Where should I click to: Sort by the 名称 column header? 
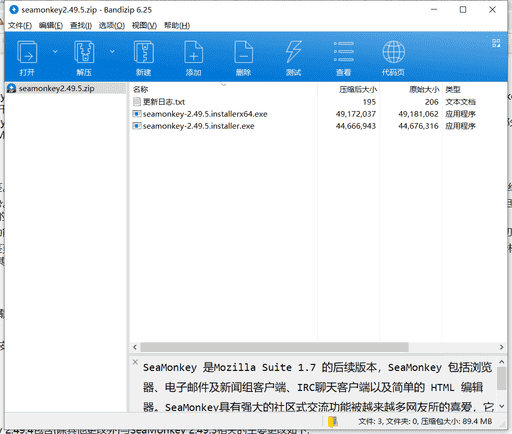click(x=140, y=89)
